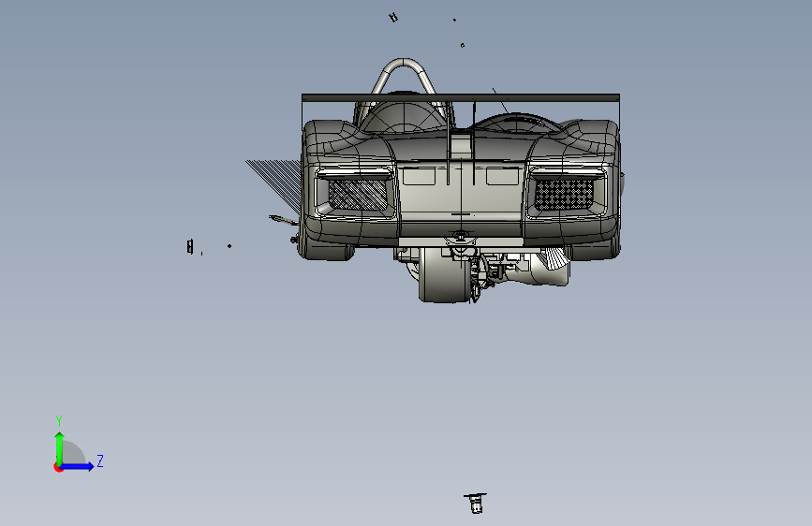Select the small stray part at top of viewport
Screen dimensions: 812x526
393,17
